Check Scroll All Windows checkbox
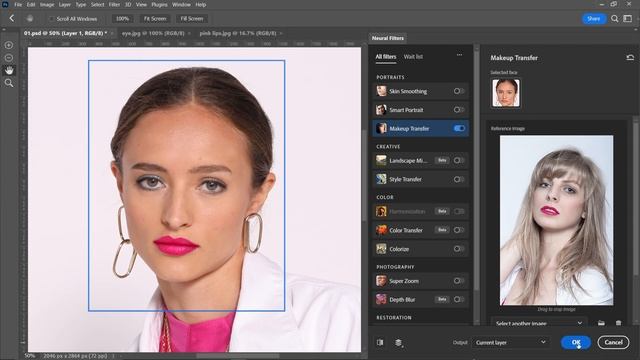This screenshot has width=640, height=360. click(x=51, y=19)
